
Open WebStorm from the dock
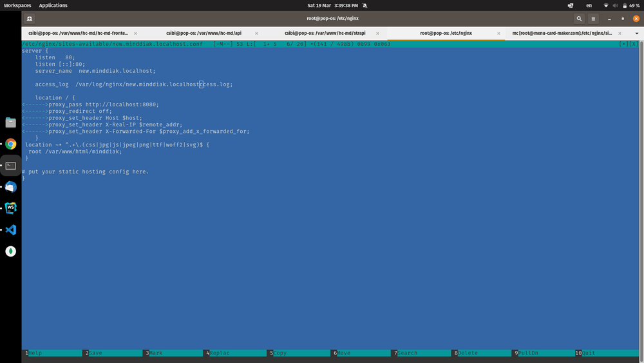(10, 208)
